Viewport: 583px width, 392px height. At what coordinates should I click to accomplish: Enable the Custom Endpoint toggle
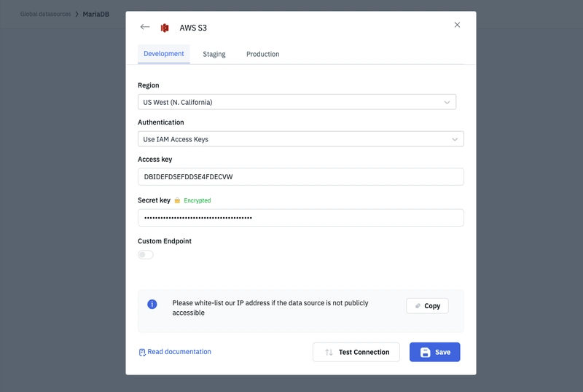tap(145, 255)
